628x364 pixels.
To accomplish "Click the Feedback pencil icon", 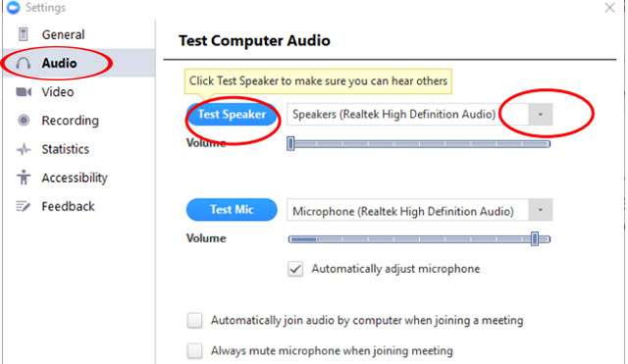I will click(24, 206).
